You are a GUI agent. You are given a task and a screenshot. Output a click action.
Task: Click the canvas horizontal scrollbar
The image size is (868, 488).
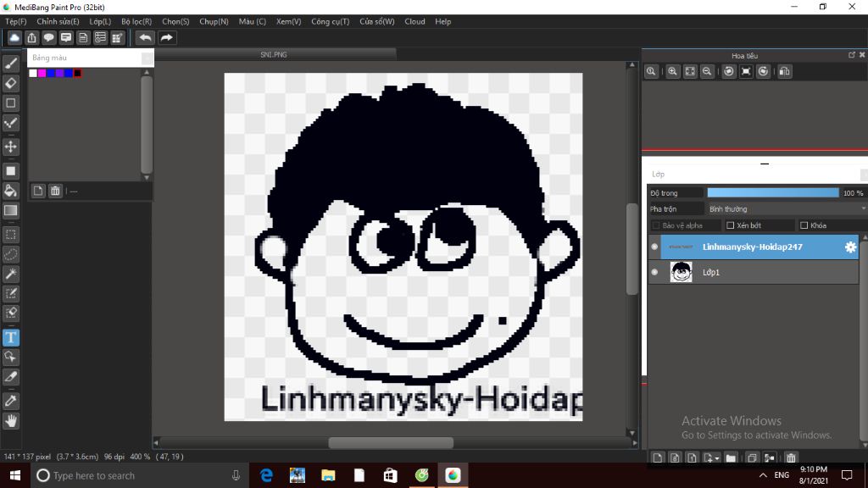click(391, 442)
